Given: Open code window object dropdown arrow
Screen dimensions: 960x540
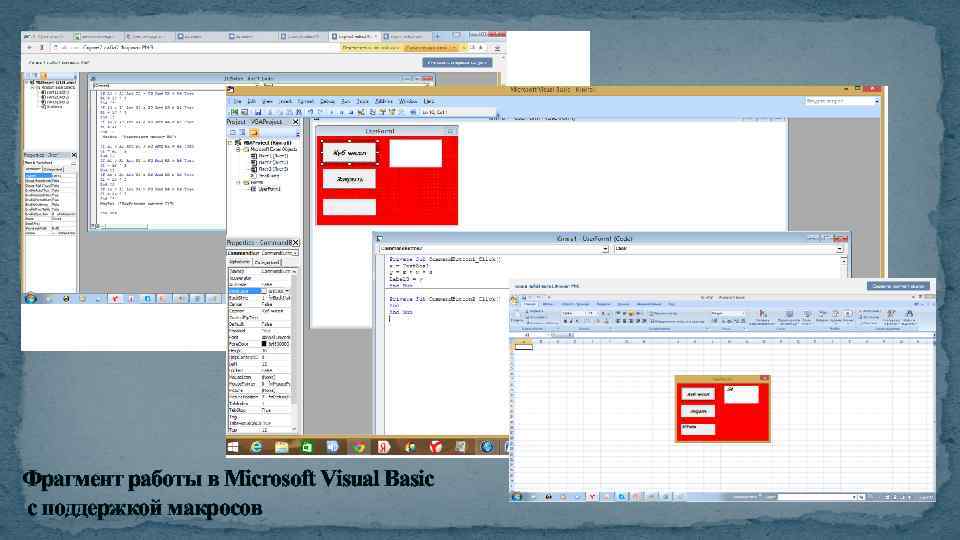Looking at the screenshot, I should (605, 249).
